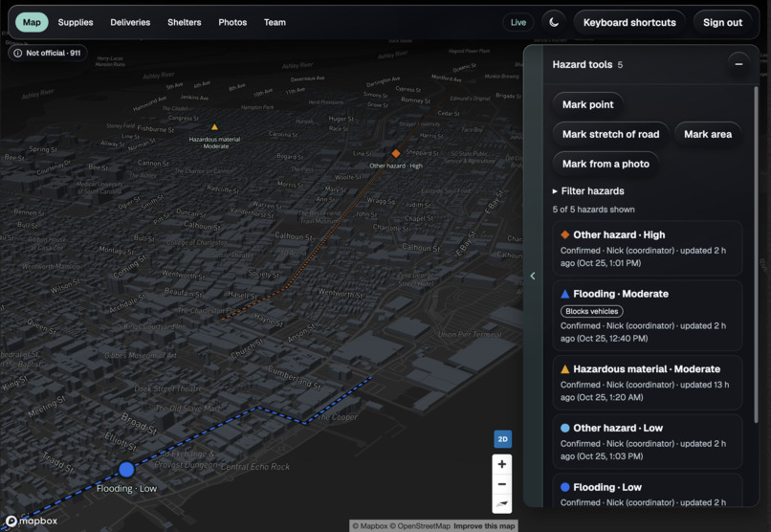771x532 pixels.
Task: Click the Not official · 911 badge
Action: pyautogui.click(x=48, y=53)
